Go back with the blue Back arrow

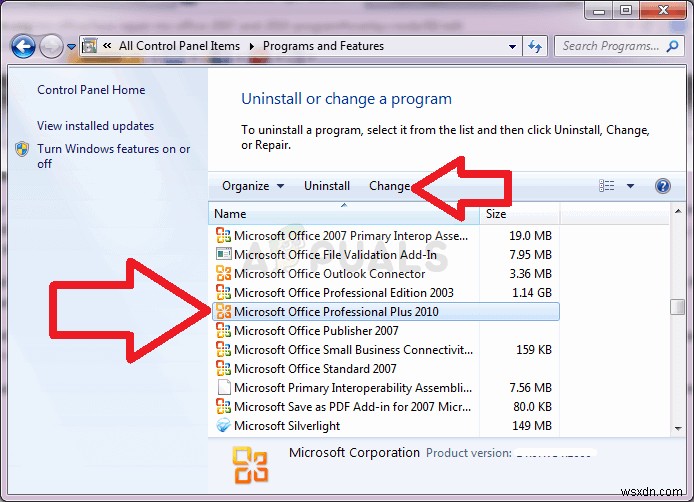click(x=23, y=46)
